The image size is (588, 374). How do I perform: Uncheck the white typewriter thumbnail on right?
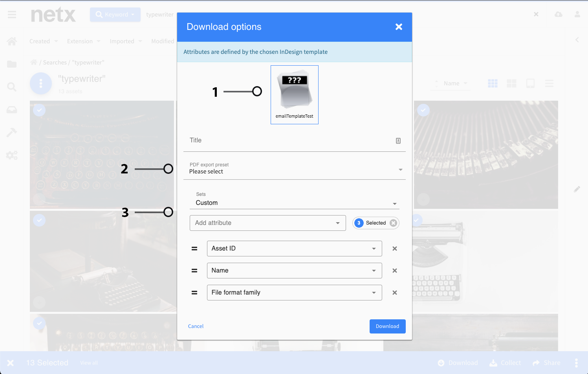pyautogui.click(x=417, y=220)
